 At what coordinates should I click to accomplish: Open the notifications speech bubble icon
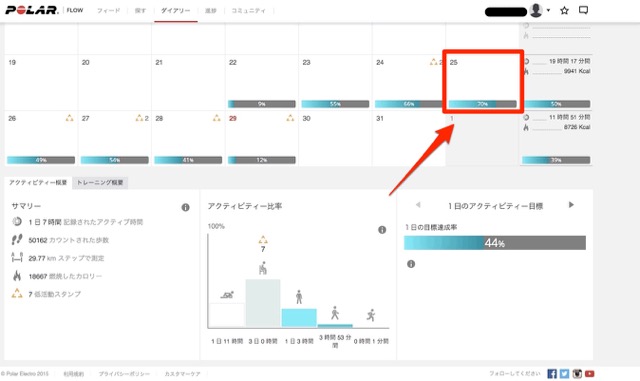[x=583, y=11]
